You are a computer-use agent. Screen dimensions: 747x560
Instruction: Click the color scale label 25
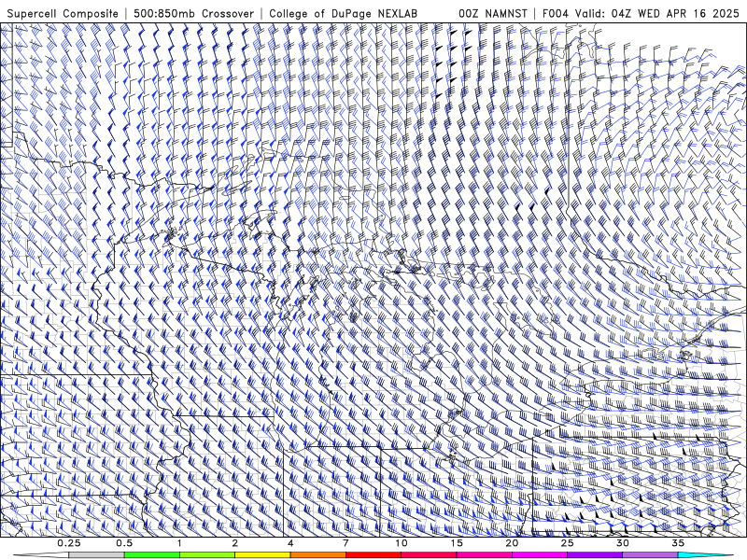pos(568,543)
